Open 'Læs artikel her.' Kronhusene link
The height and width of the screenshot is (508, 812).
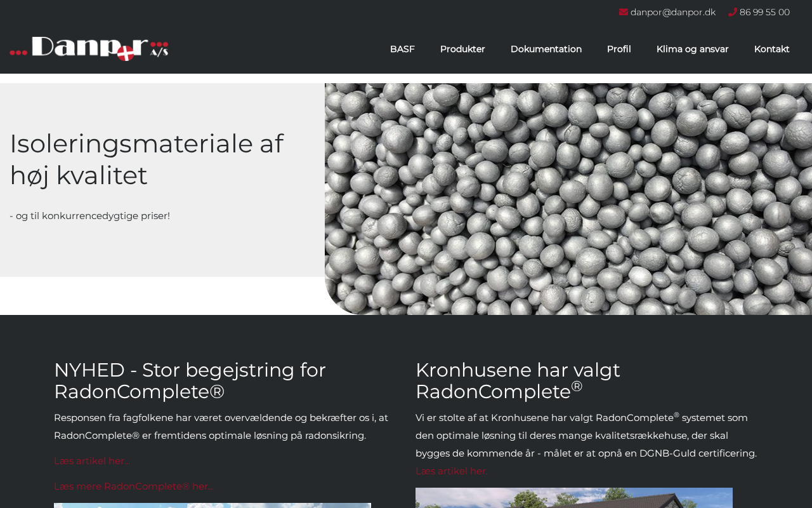tap(452, 471)
